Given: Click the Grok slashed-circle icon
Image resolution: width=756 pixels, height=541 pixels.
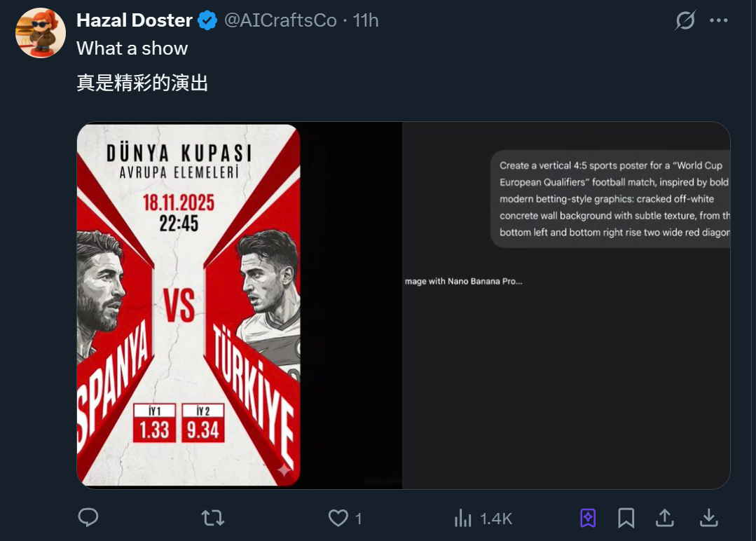Looking at the screenshot, I should (685, 21).
